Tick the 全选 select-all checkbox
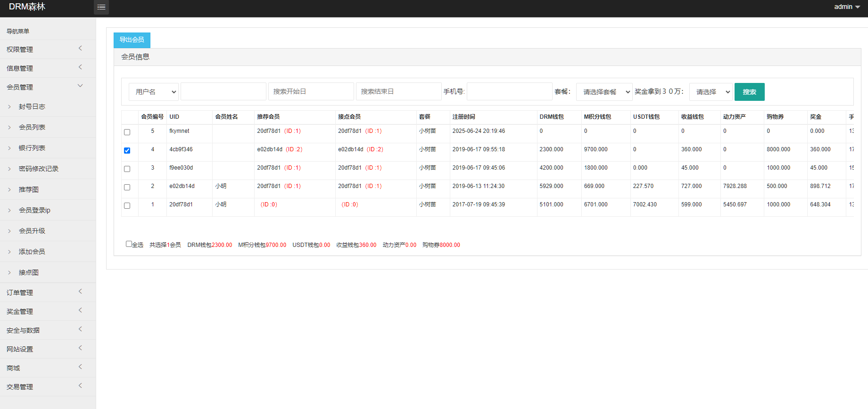This screenshot has height=409, width=868. (x=129, y=244)
